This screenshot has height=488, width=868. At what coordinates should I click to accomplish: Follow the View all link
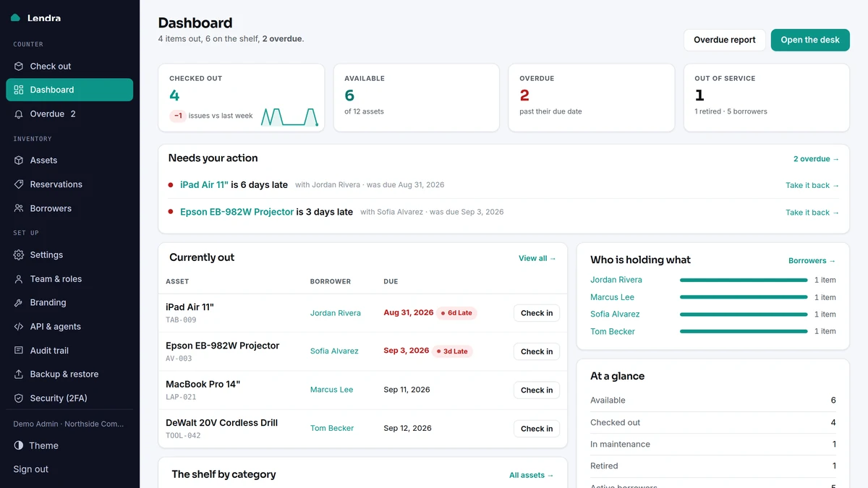coord(537,258)
